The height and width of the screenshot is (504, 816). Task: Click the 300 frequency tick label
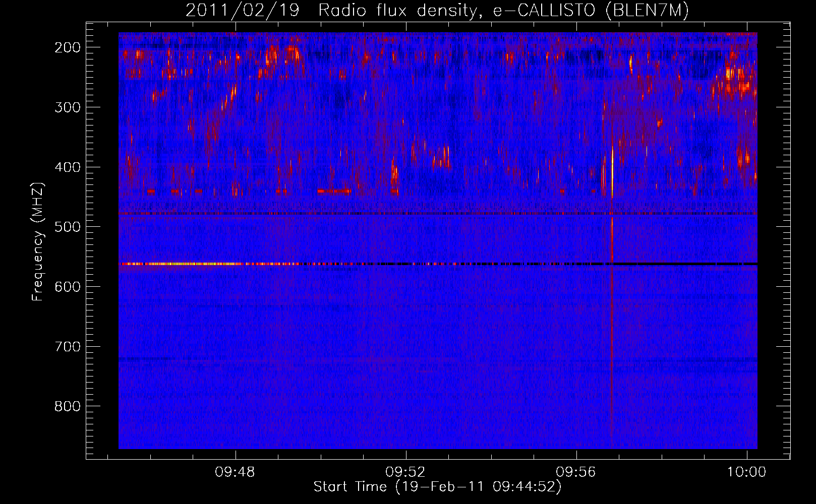(68, 107)
